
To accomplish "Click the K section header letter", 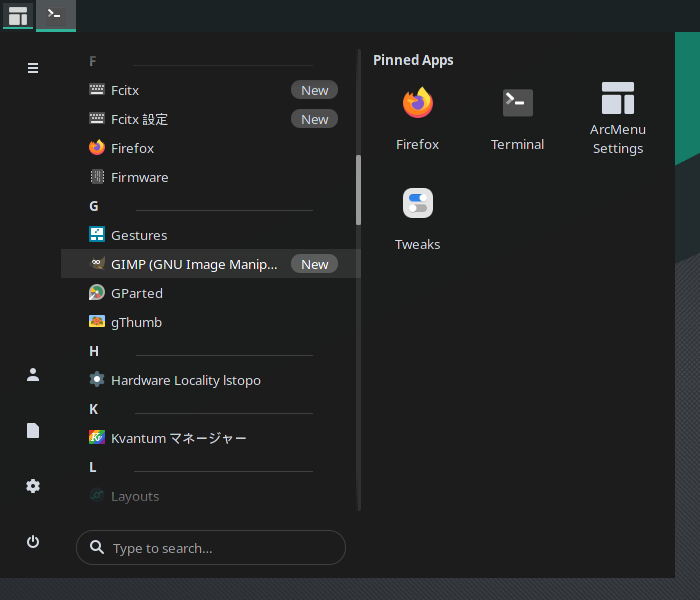I will tap(94, 409).
